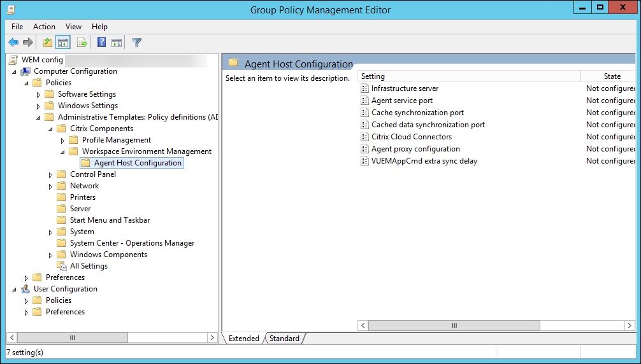Toggle the Show/Hide Action Pane icon
641x364 pixels.
click(x=117, y=43)
